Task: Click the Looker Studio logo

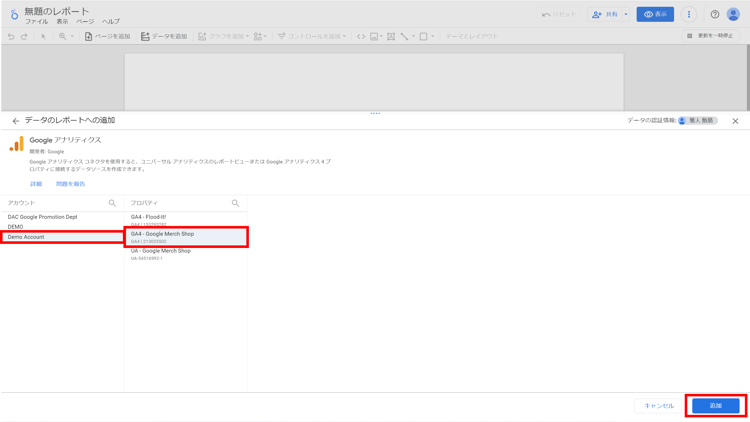Action: (14, 15)
